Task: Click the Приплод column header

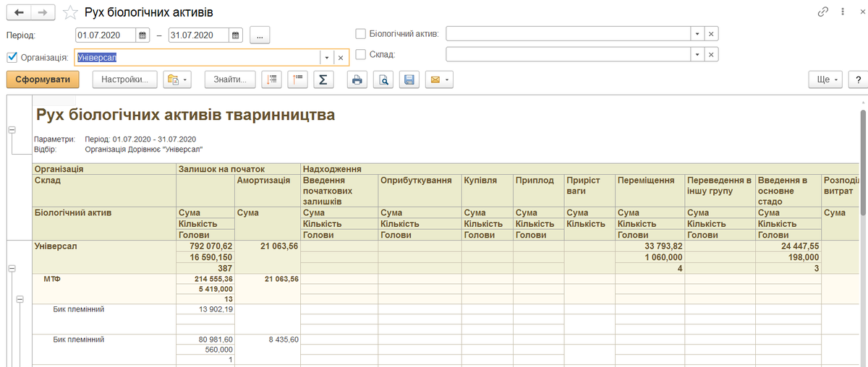Action: (x=539, y=191)
